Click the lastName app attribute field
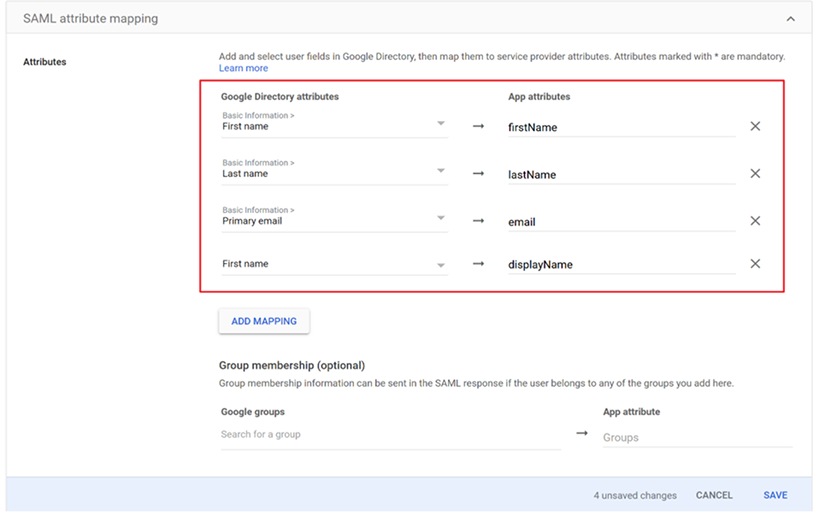 [620, 174]
